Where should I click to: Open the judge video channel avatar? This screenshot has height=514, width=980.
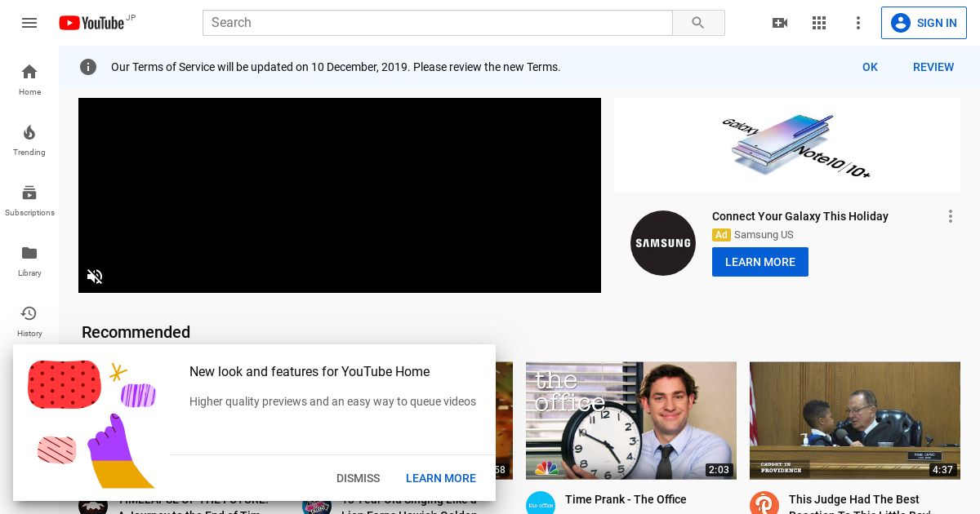click(x=764, y=504)
